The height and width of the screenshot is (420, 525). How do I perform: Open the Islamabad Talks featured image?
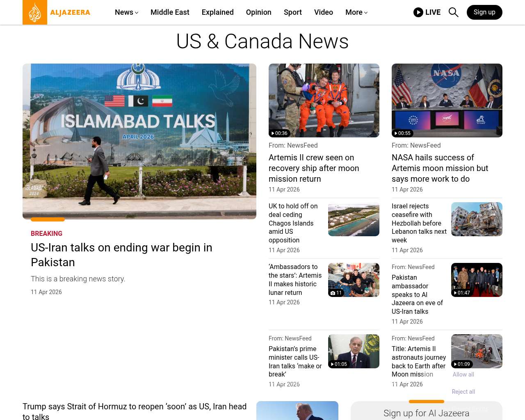139,141
